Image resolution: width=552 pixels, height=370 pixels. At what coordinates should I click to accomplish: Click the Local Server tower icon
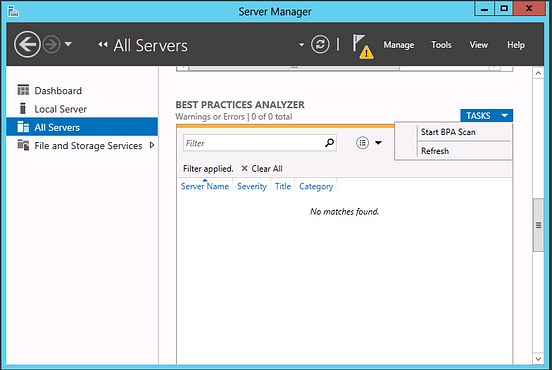point(23,108)
